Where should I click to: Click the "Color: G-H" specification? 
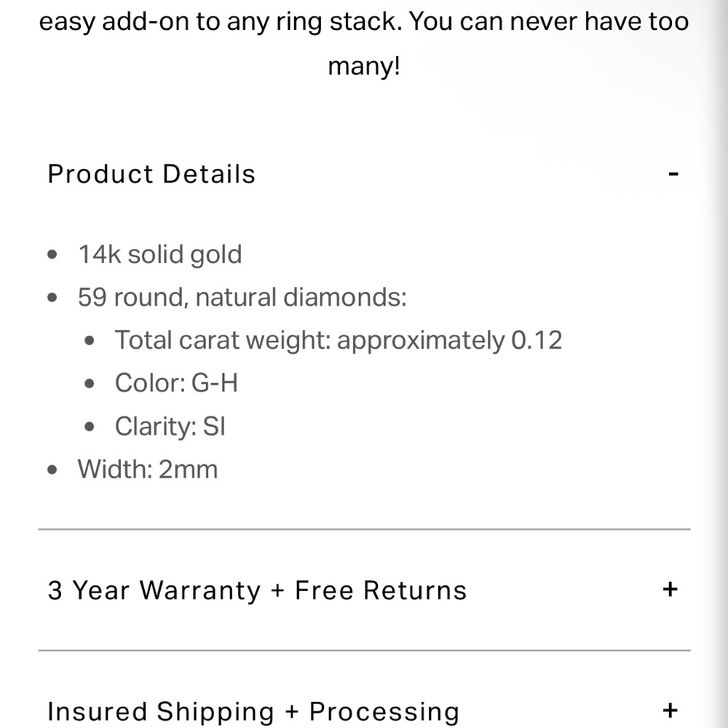(x=176, y=384)
